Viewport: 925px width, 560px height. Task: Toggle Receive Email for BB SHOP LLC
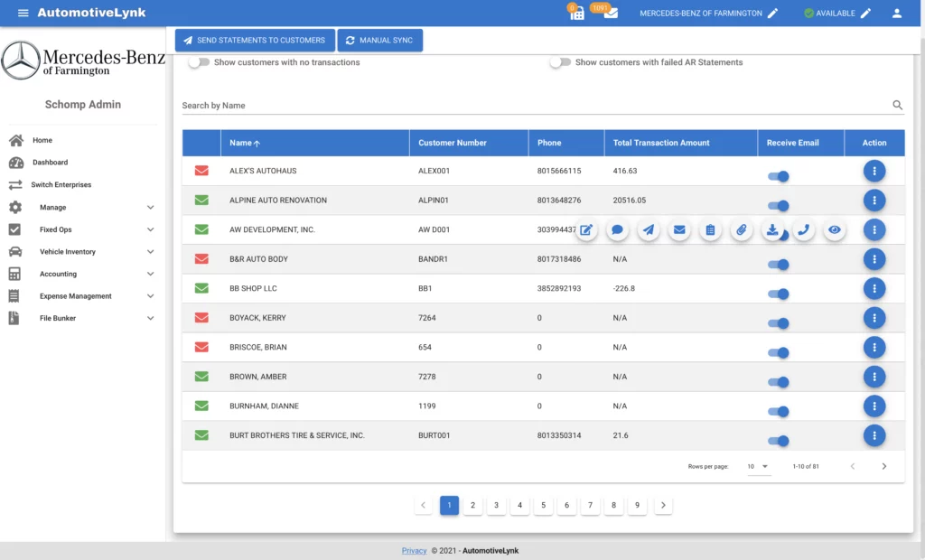(778, 294)
